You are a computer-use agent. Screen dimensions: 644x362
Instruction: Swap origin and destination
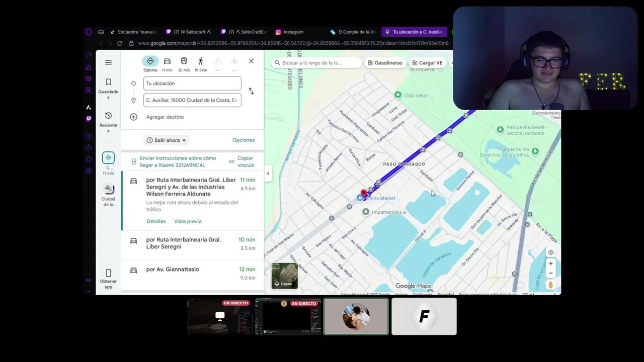tap(251, 91)
